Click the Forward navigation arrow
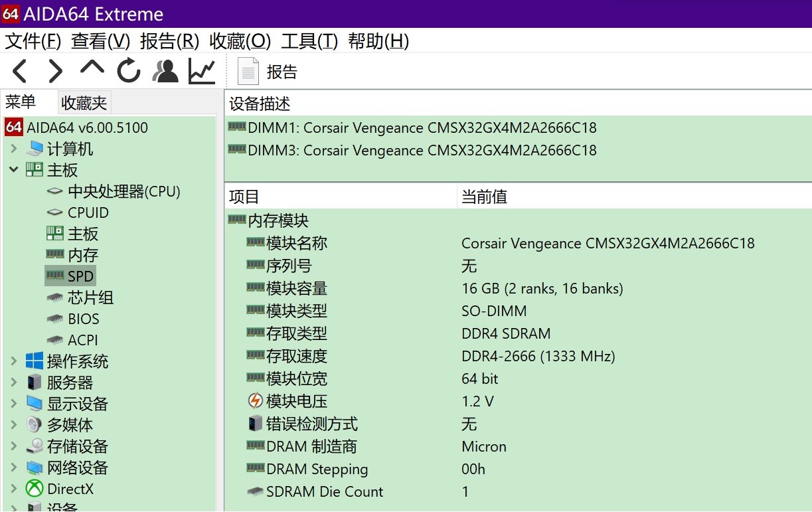This screenshot has width=812, height=512. click(56, 71)
